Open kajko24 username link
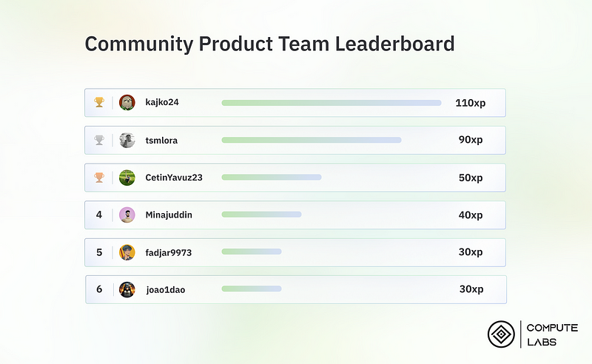This screenshot has width=592, height=364. 162,102
